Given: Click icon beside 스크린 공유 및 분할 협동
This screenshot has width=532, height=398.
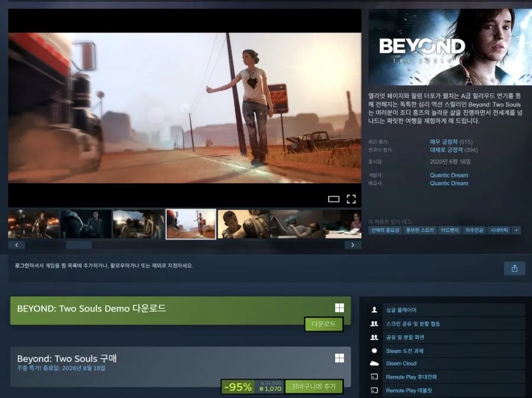Looking at the screenshot, I should (x=374, y=323).
